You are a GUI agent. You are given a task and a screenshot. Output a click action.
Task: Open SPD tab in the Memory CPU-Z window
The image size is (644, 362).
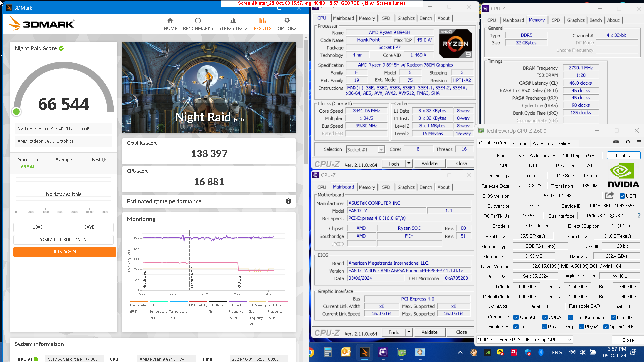pyautogui.click(x=556, y=20)
